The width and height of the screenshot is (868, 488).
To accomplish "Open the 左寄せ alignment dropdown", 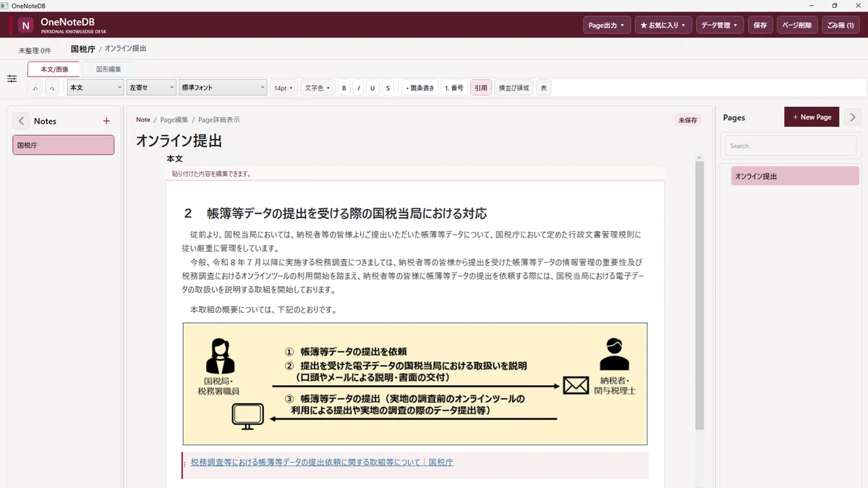I will 151,88.
